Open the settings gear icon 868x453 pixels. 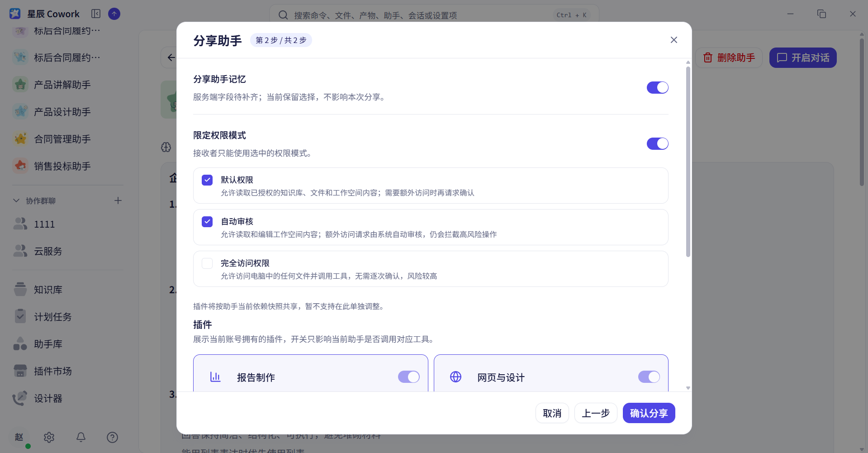[49, 437]
